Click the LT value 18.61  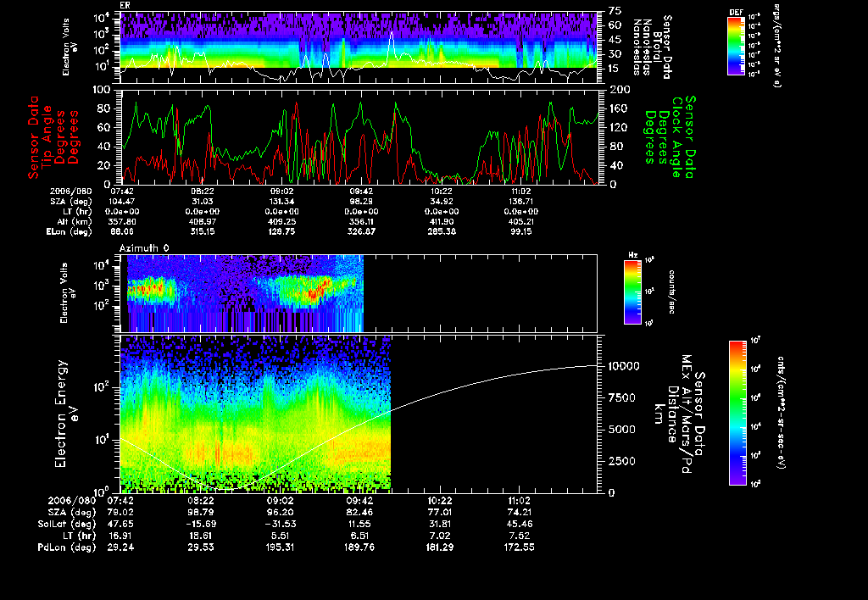200,536
